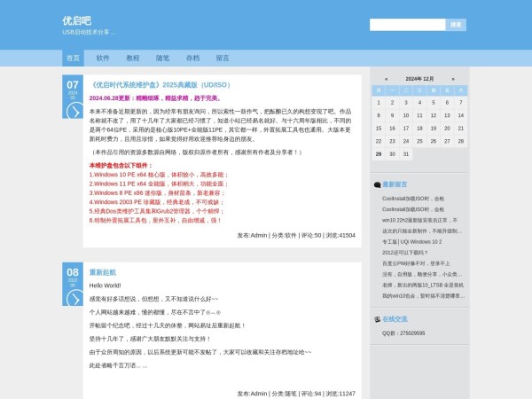Select day 29 in the calendar

coord(379,153)
